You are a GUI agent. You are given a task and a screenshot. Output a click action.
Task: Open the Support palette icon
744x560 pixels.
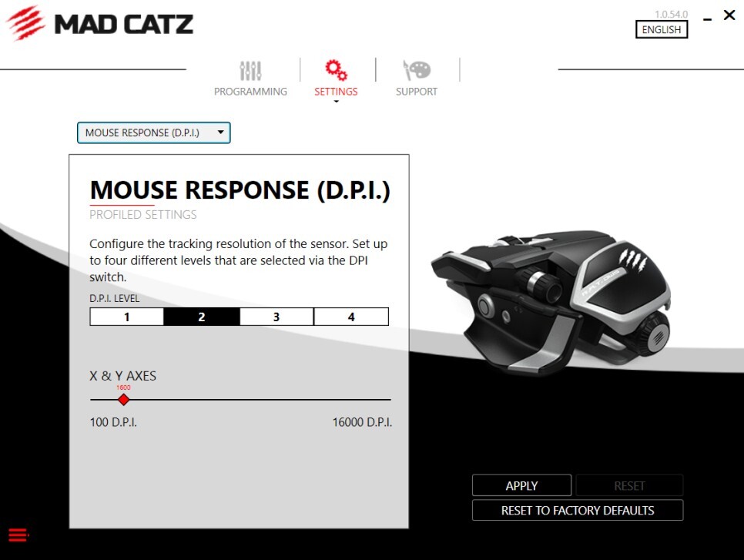point(417,70)
